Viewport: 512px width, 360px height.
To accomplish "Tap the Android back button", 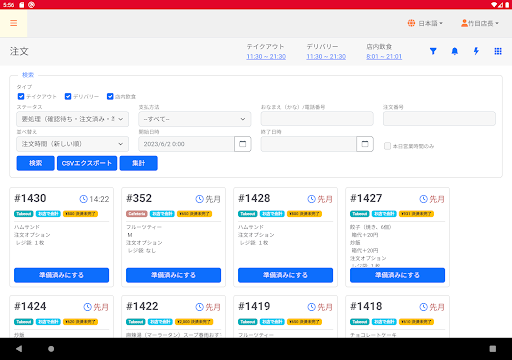I will (19, 349).
